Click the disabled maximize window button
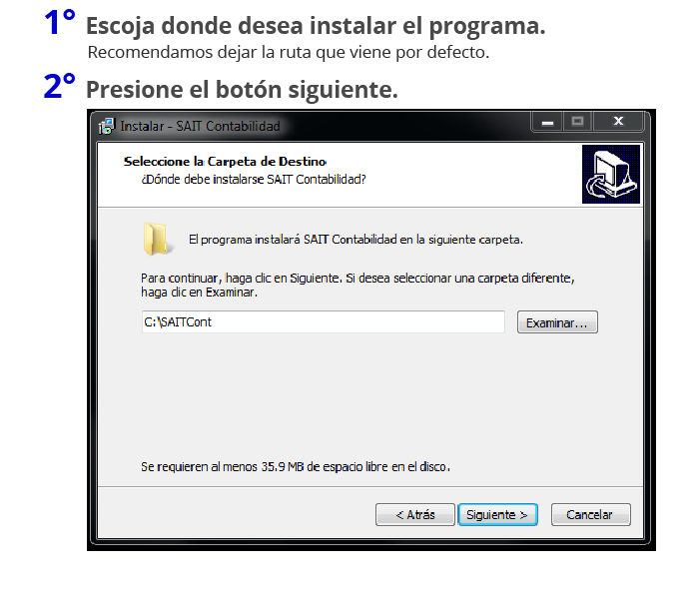700x593 pixels. pyautogui.click(x=578, y=122)
